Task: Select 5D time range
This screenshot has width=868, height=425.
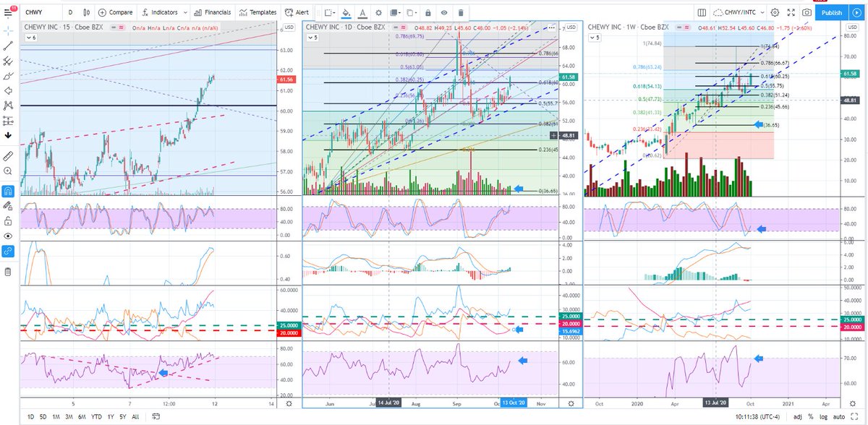Action: pos(45,418)
